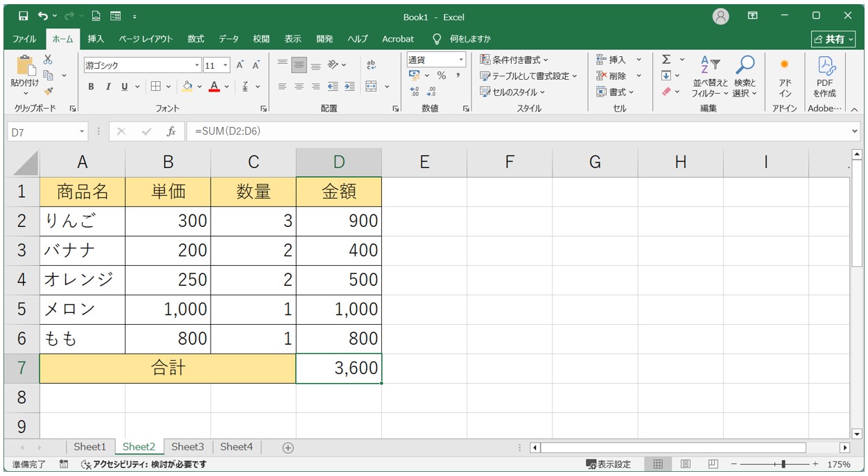Toggle bottom vertical alignment
The height and width of the screenshot is (476, 868).
point(315,65)
